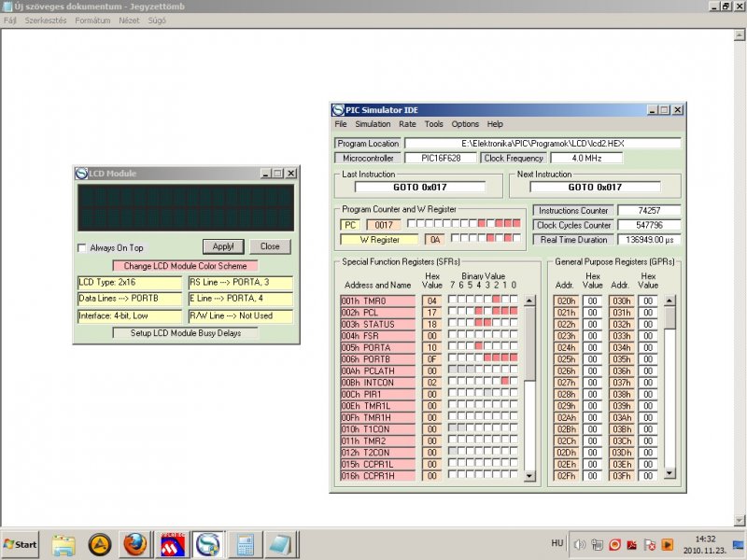Open Notepad's Formátum menu
747x560 pixels.
coord(92,21)
